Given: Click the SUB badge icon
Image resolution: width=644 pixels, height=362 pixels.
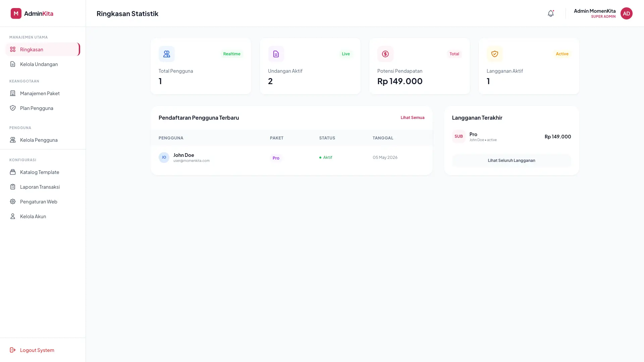Looking at the screenshot, I should [x=459, y=136].
